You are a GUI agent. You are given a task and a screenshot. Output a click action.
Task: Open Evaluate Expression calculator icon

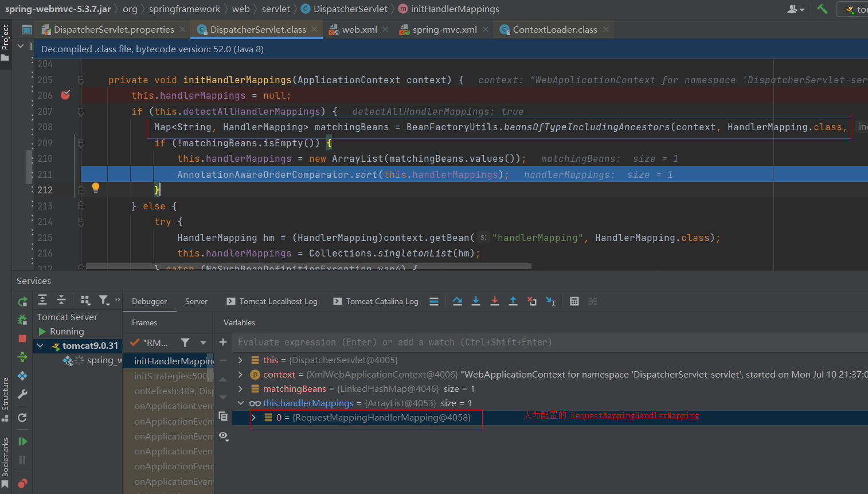coord(574,301)
